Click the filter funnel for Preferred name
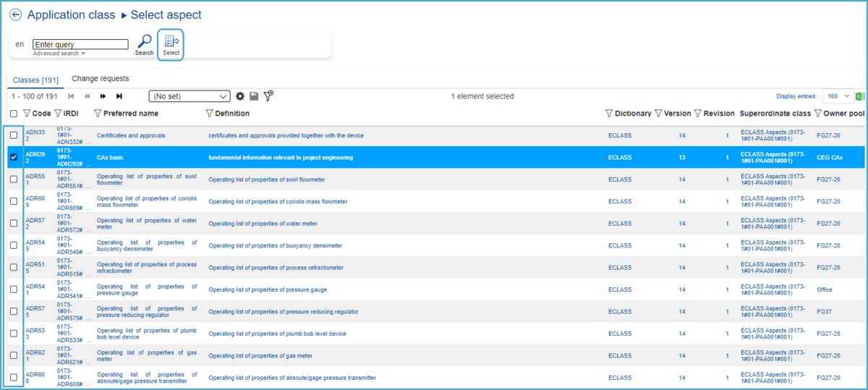Screen dimensions: 868x390 click(98, 114)
